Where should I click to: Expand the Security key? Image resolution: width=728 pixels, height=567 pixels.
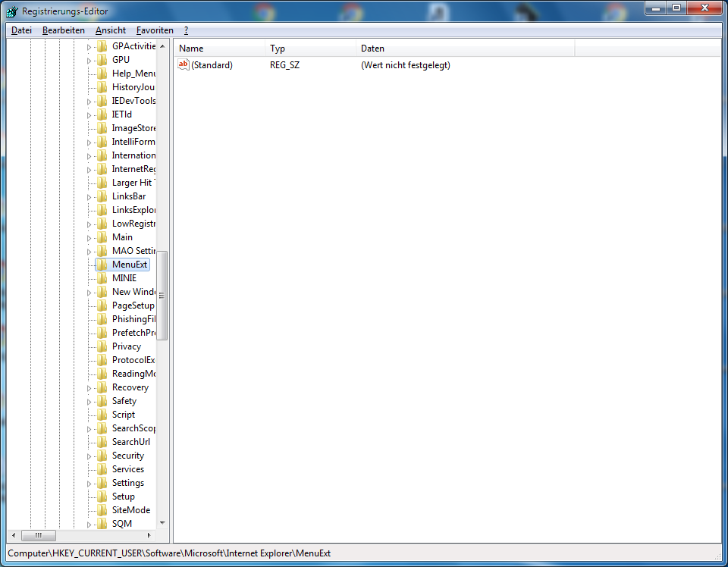pyautogui.click(x=89, y=456)
